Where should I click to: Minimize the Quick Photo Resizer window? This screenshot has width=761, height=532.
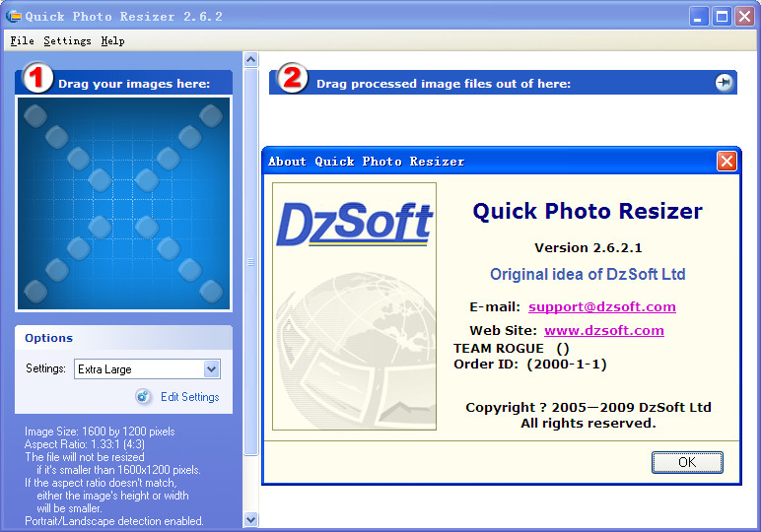click(x=699, y=17)
